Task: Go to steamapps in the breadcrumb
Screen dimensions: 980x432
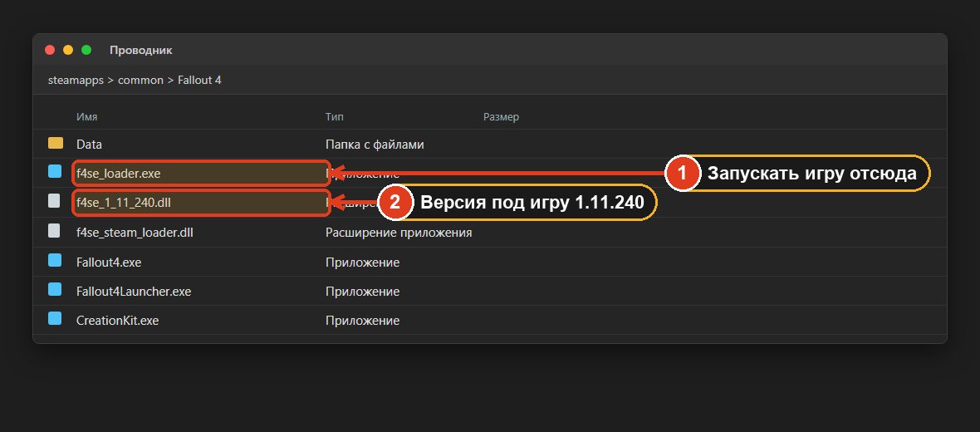Action: (x=76, y=80)
